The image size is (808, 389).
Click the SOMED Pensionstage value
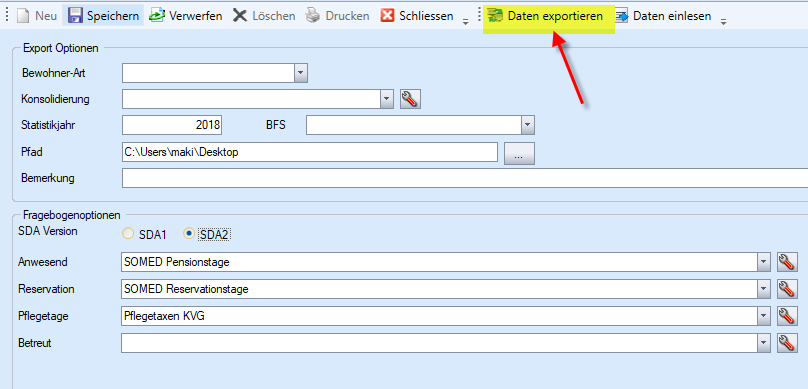tap(177, 262)
